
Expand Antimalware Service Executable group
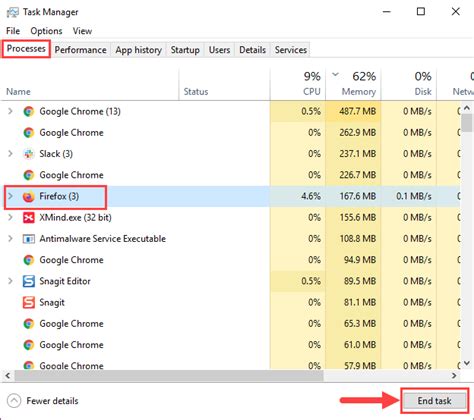coord(10,239)
